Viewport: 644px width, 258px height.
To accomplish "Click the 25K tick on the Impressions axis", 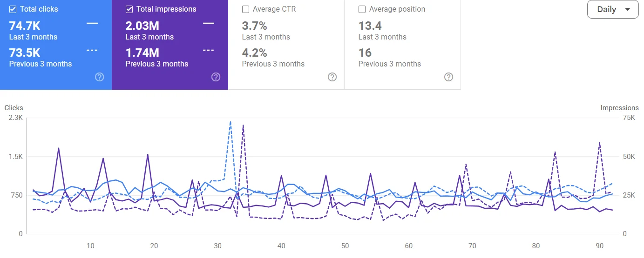I will point(629,195).
